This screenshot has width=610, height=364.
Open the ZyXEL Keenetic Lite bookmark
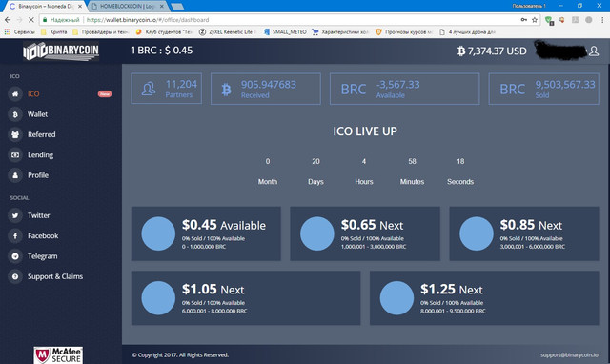point(228,31)
